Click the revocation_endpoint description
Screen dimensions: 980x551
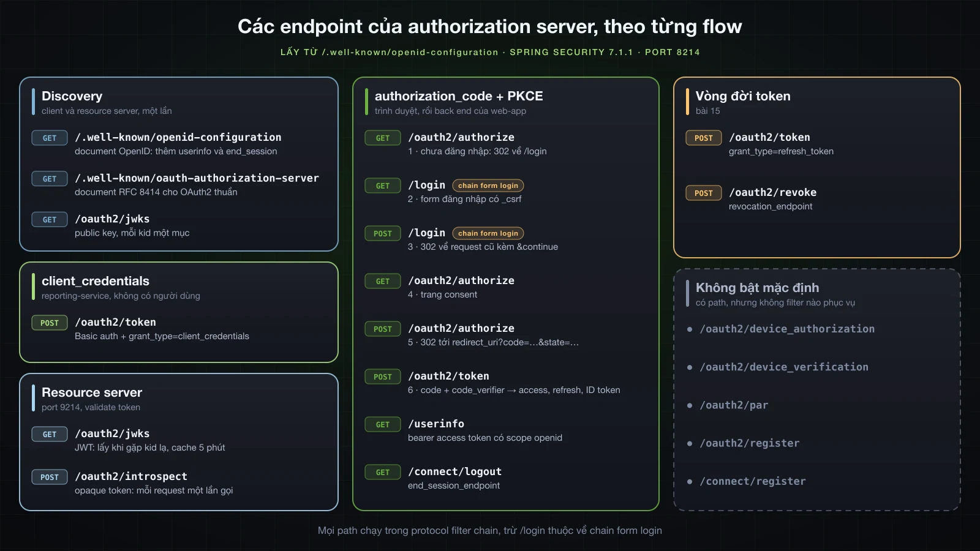(771, 206)
